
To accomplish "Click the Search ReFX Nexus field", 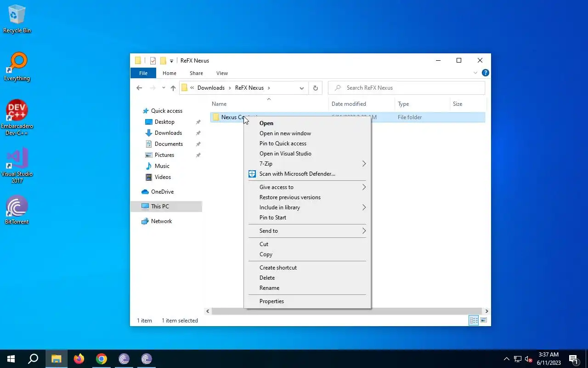I will click(x=407, y=88).
